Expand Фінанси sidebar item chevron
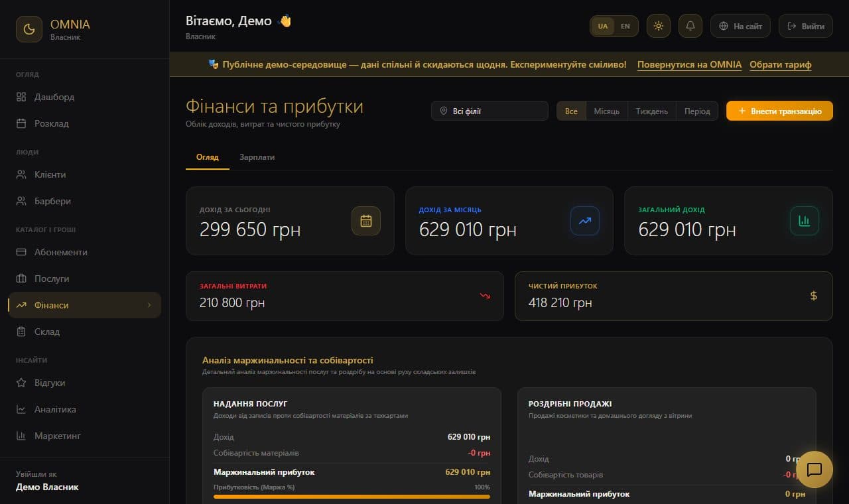 pos(149,305)
